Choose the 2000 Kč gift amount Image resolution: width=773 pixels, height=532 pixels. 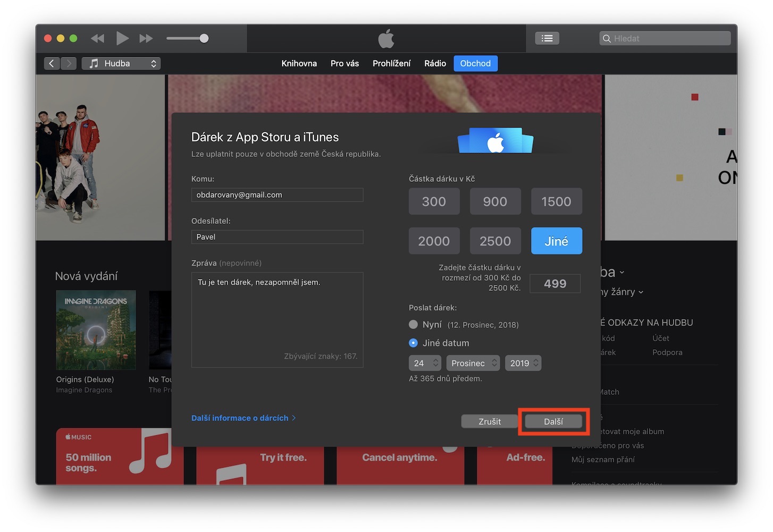434,241
